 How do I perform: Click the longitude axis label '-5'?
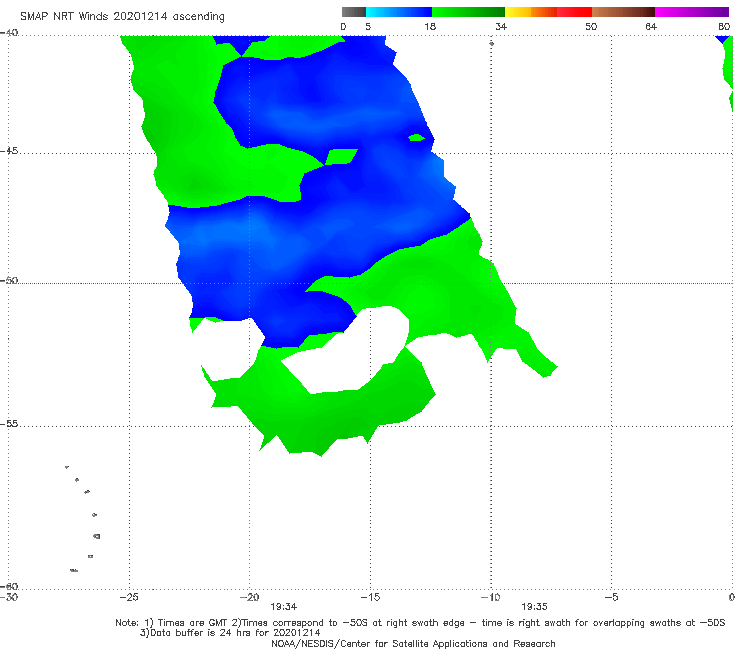611,597
